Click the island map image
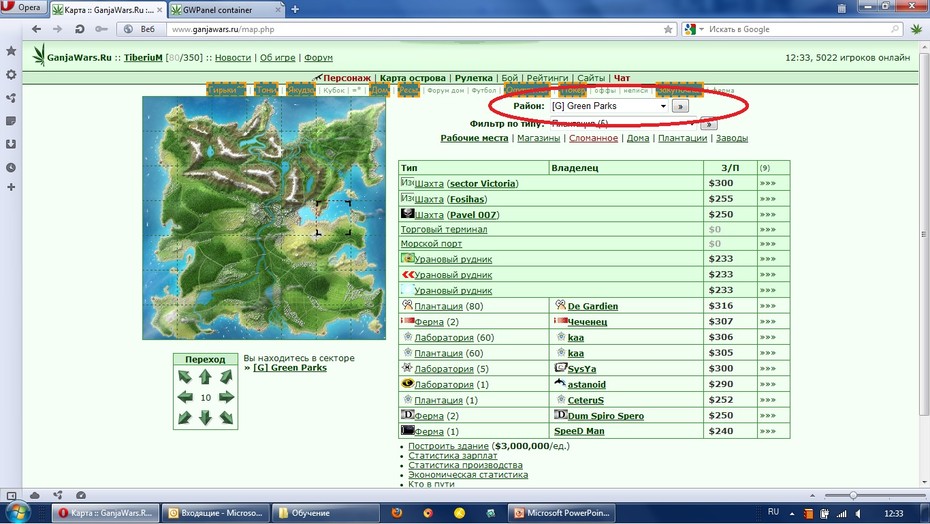 (x=264, y=218)
